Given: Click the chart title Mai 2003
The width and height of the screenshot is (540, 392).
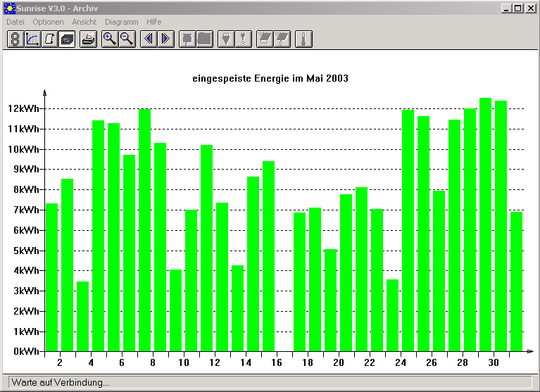Looking at the screenshot, I should click(x=327, y=78).
